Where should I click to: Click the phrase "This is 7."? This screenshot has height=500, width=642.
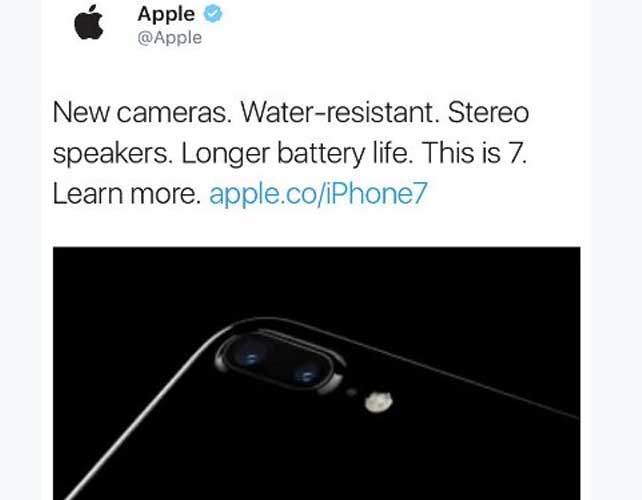pos(474,152)
